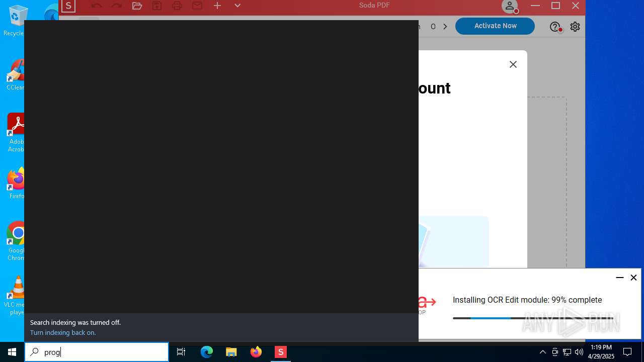Open Soda PDF settings gear
The width and height of the screenshot is (644, 362).
pyautogui.click(x=575, y=27)
